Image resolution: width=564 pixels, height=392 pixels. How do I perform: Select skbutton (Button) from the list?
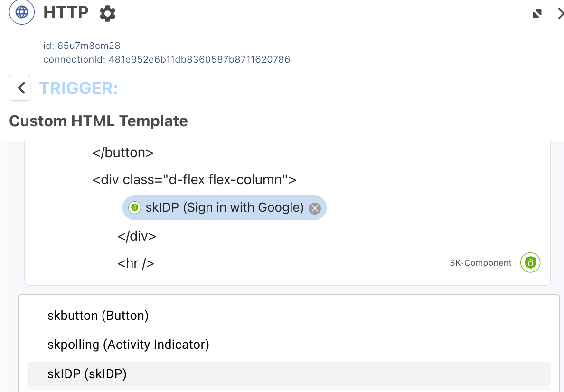coord(98,316)
